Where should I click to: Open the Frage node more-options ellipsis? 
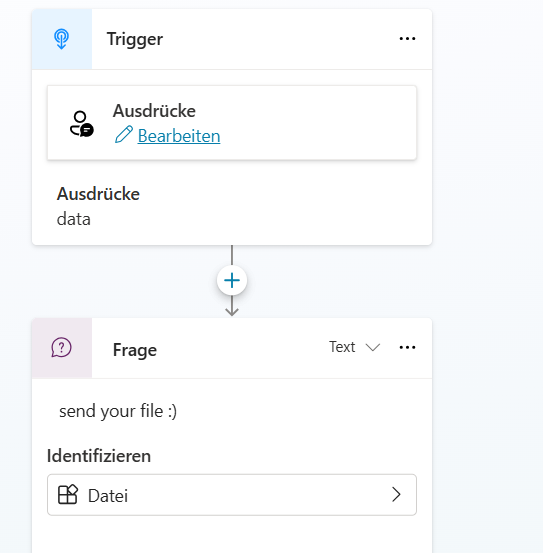pos(407,347)
